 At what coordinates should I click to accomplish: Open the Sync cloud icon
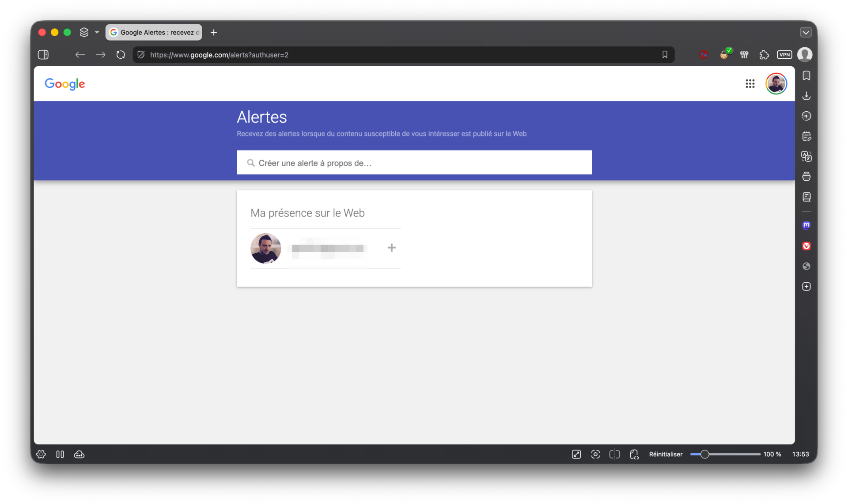(x=79, y=455)
